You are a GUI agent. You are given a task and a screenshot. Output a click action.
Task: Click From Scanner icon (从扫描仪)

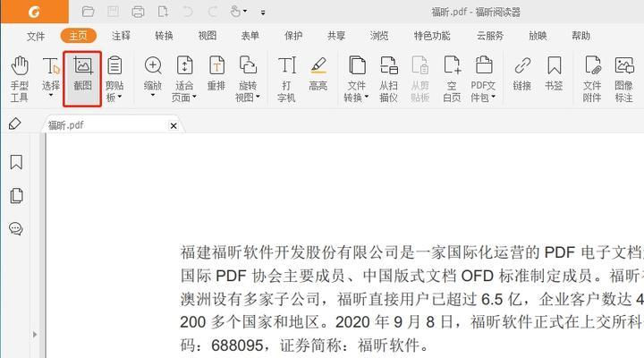(388, 65)
